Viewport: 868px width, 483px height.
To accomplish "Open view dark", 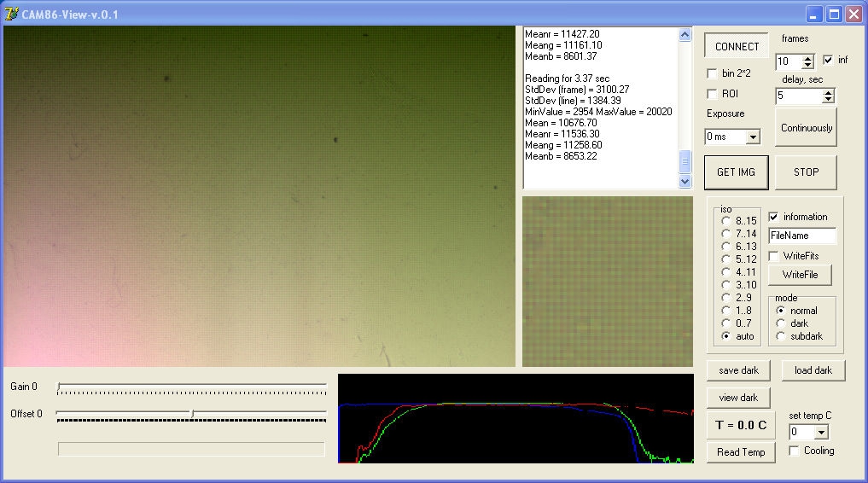I will point(738,398).
